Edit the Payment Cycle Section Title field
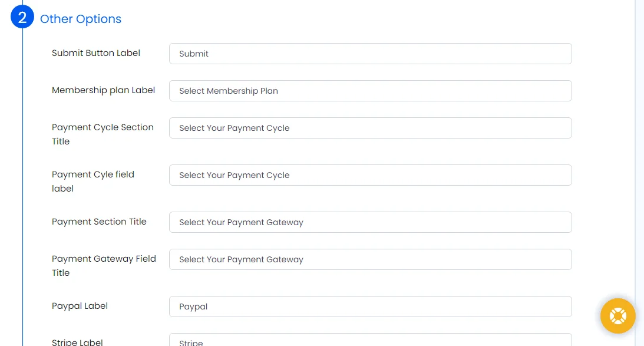644x346 pixels. coord(370,128)
